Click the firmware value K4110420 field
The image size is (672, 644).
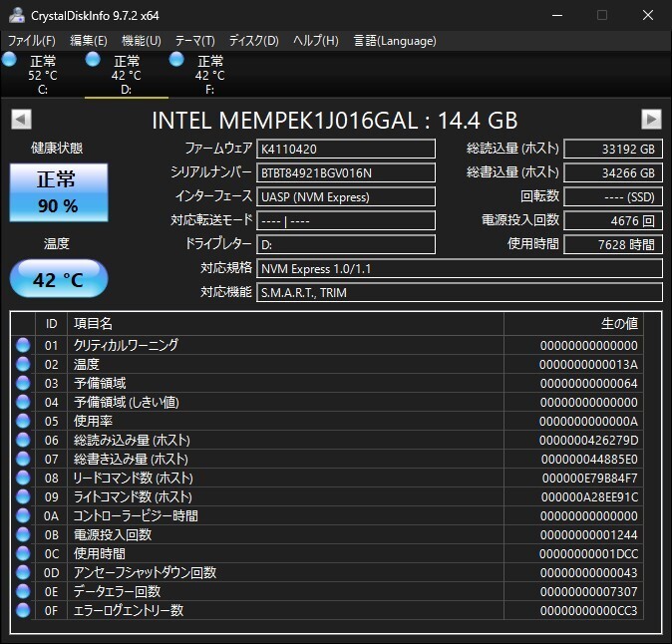coord(345,149)
